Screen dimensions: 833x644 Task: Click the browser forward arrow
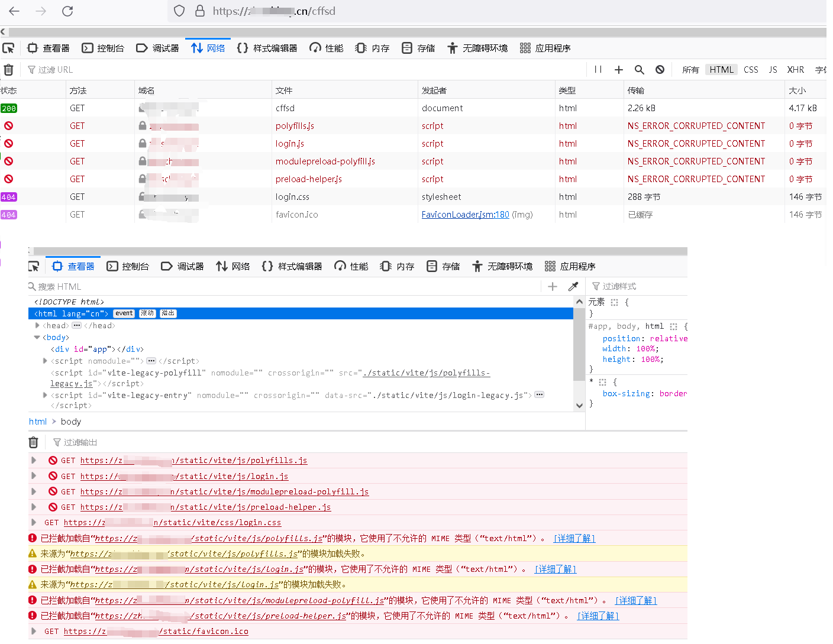[41, 11]
